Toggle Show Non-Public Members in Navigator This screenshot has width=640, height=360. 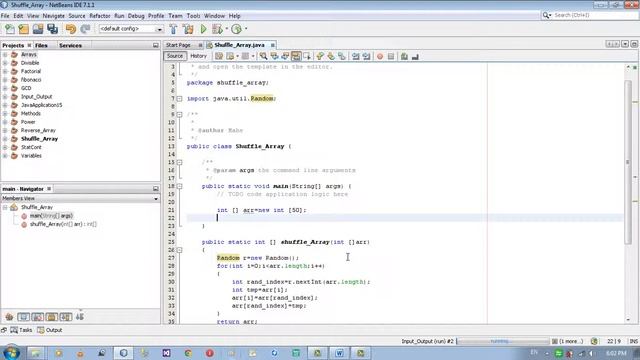(51, 317)
